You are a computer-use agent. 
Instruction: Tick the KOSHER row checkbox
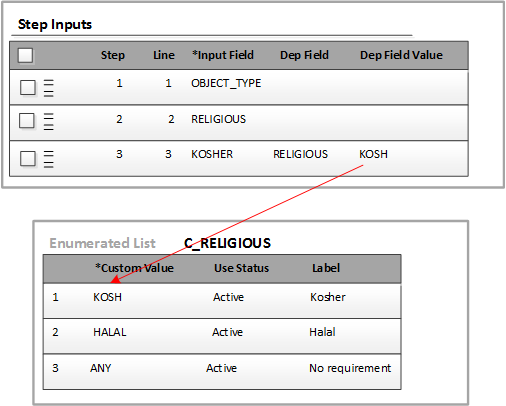[28, 158]
